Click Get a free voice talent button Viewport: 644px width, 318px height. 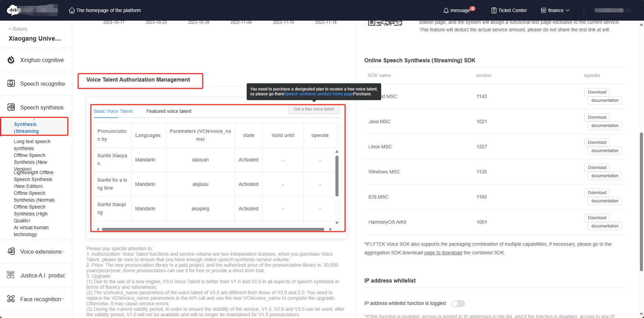(314, 109)
